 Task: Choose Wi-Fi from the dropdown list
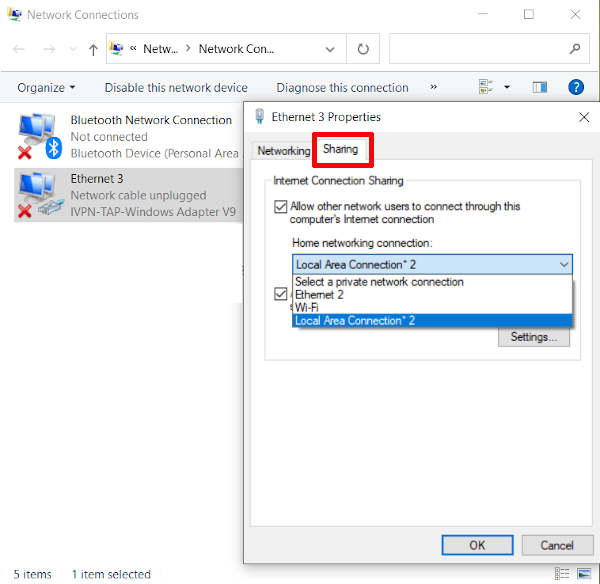click(432, 307)
